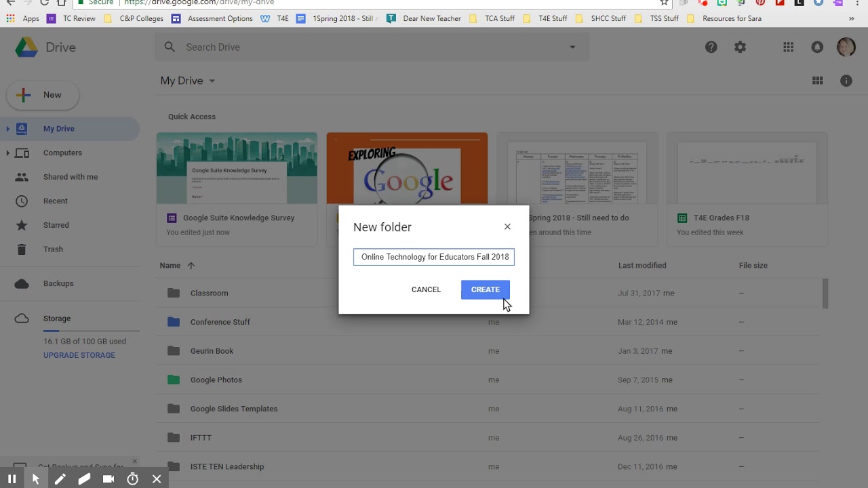868x488 pixels.
Task: Open Shared with me in sidebar
Action: (x=71, y=177)
